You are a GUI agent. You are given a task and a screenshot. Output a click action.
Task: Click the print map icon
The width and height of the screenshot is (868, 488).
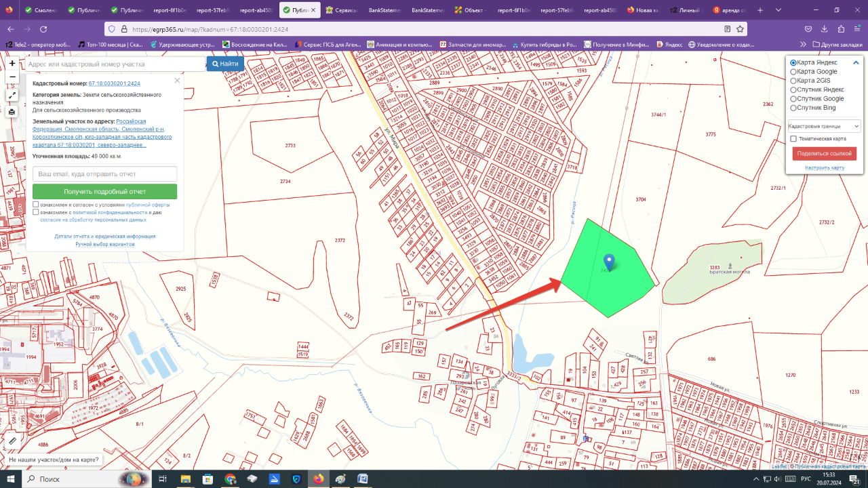(x=12, y=112)
